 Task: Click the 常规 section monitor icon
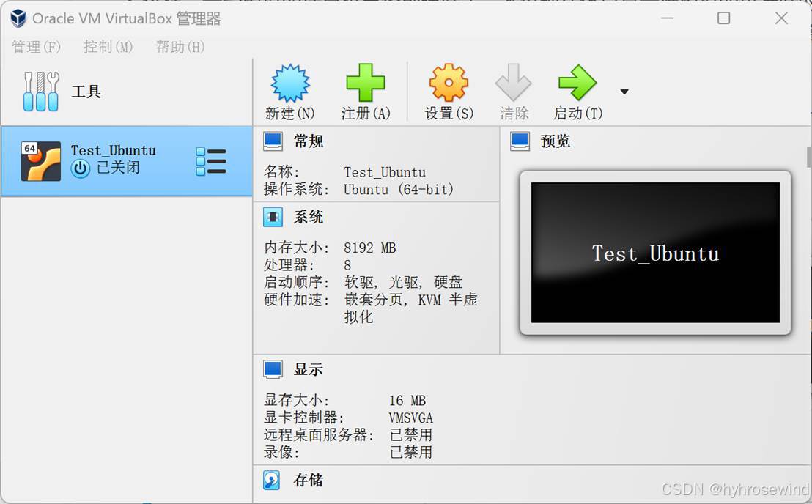point(273,141)
